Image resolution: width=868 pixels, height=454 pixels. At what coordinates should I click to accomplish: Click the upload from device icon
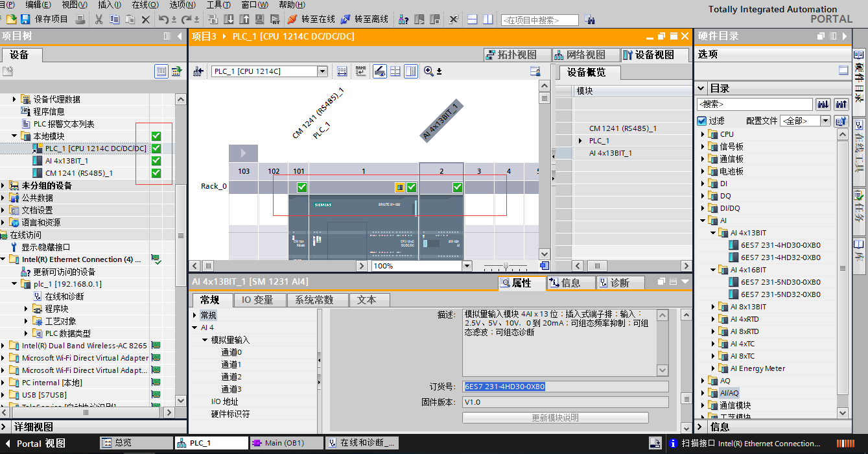coord(244,19)
